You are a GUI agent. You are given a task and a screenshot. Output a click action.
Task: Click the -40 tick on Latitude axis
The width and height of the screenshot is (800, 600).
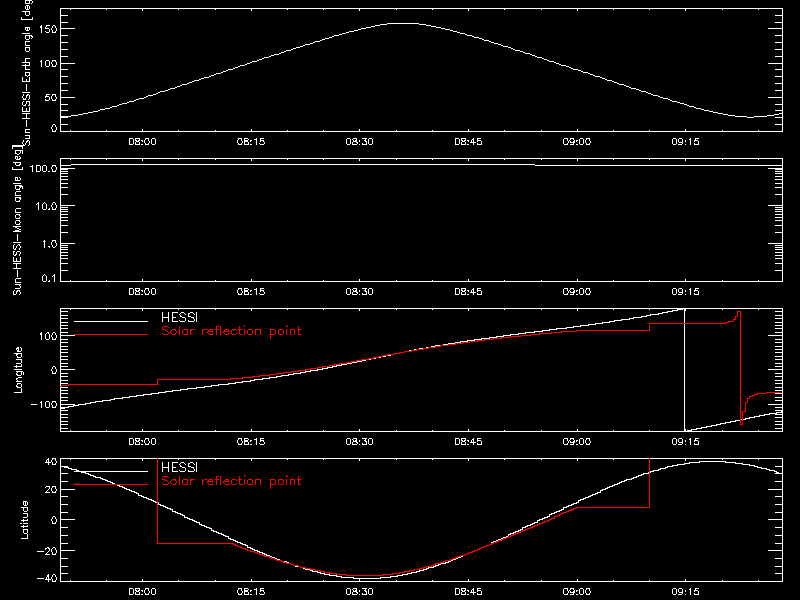47,578
